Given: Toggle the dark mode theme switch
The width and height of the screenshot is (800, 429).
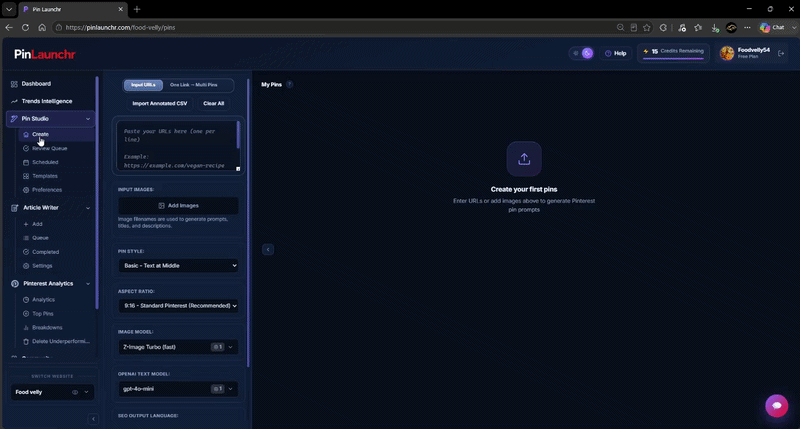Looking at the screenshot, I should pyautogui.click(x=582, y=53).
